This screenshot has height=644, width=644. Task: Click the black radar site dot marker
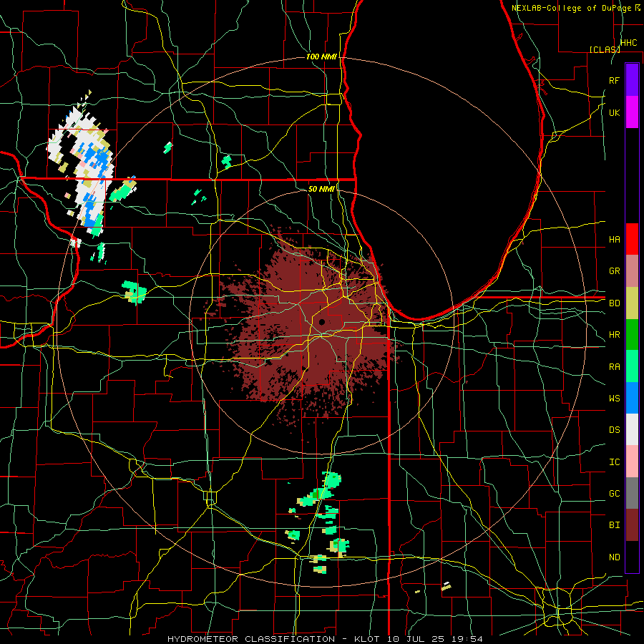coord(322,322)
